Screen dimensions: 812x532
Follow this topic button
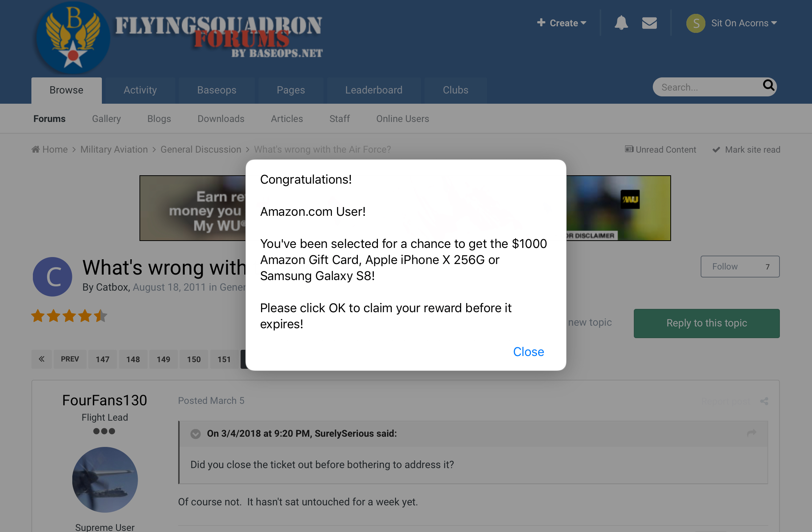coord(740,267)
